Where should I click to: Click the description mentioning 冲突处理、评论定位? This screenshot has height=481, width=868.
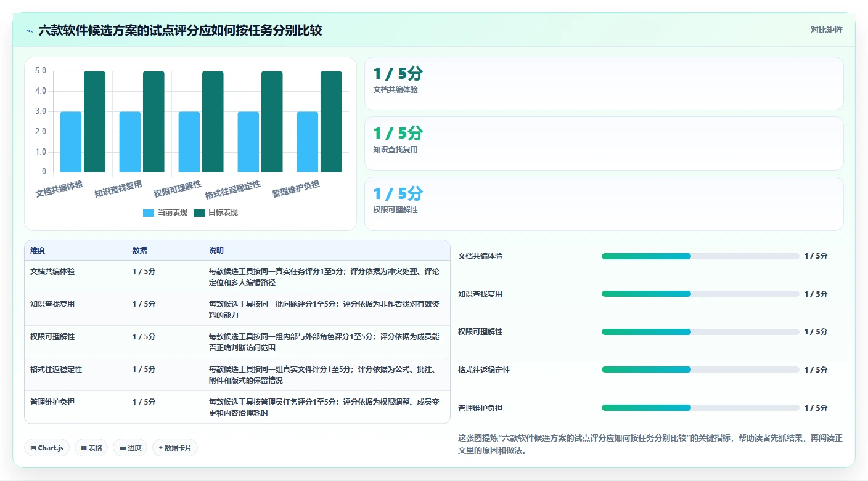click(x=324, y=277)
